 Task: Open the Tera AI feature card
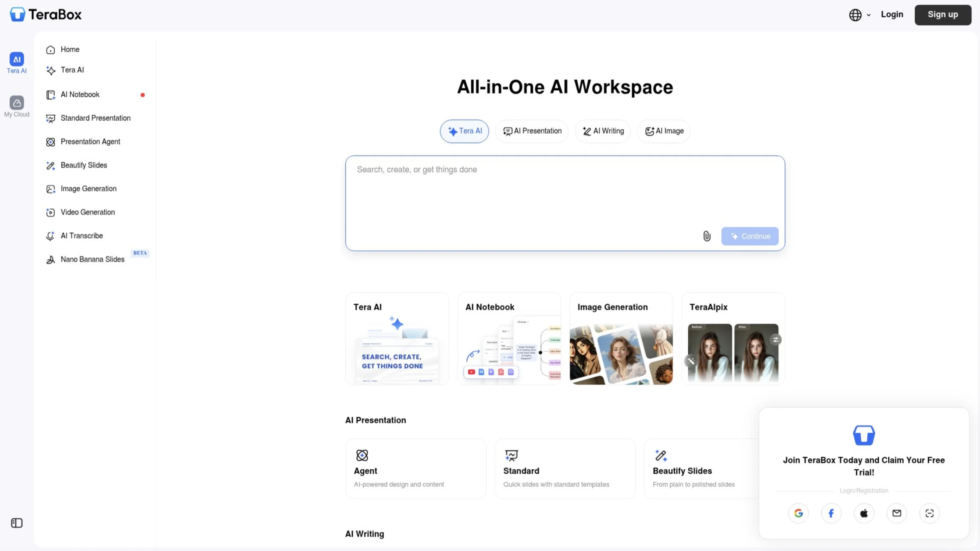(397, 339)
